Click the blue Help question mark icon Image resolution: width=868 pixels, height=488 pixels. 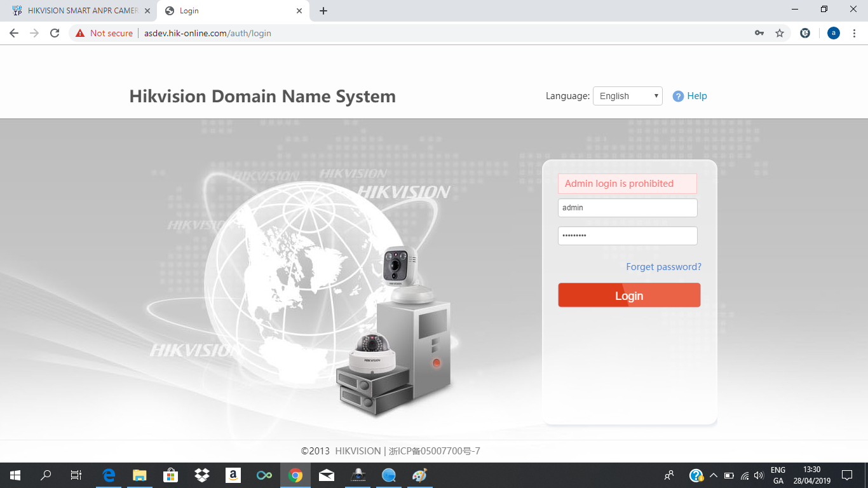point(678,97)
